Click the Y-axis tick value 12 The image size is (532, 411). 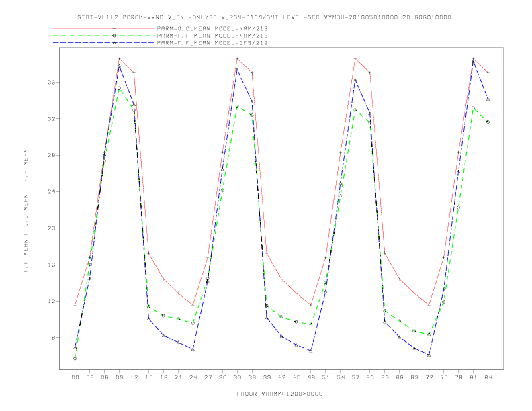pyautogui.click(x=51, y=301)
